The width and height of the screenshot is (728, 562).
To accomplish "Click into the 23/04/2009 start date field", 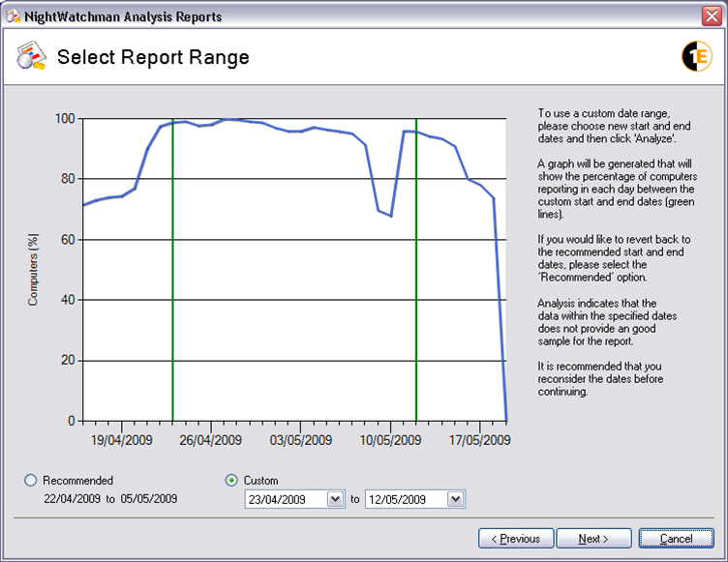I will [286, 499].
